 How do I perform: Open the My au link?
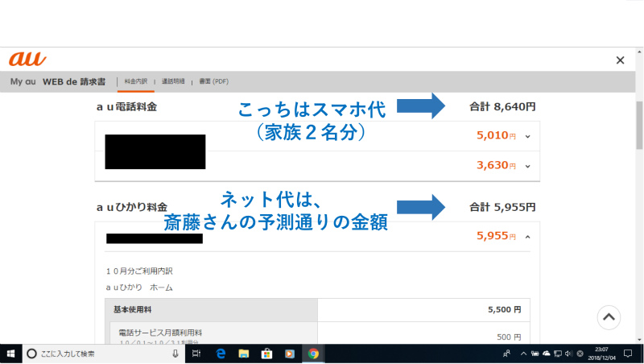pos(23,81)
